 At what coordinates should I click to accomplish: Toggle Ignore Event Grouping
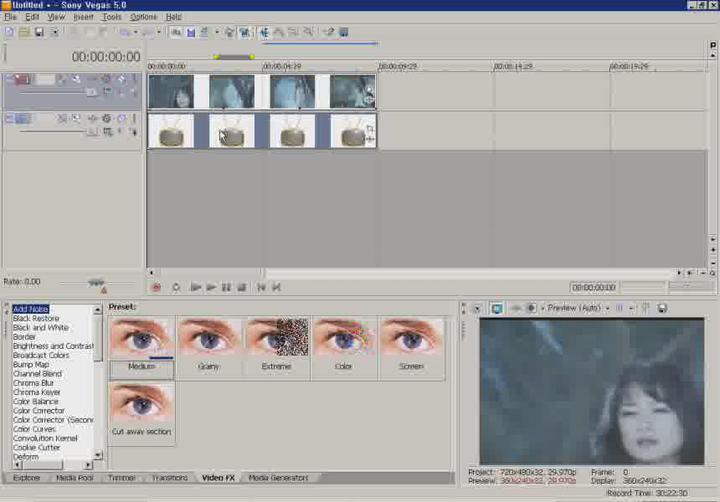[245, 32]
